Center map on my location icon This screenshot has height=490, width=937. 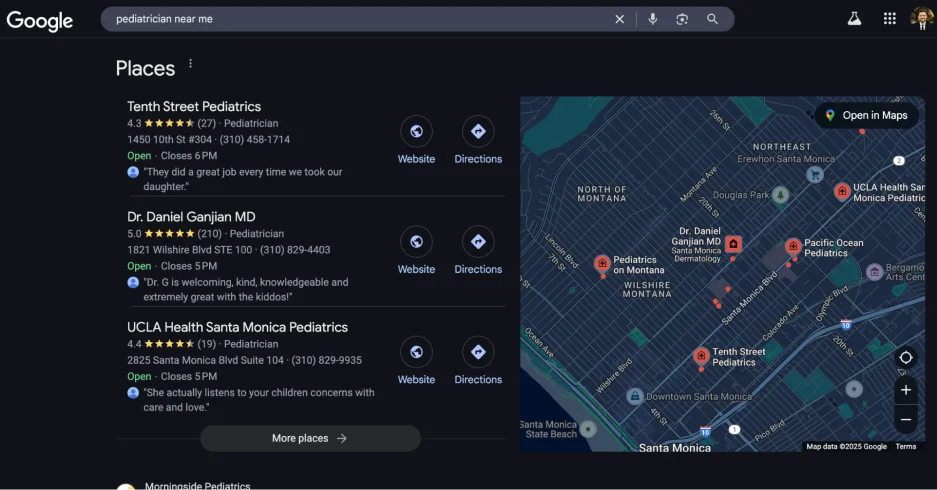click(906, 357)
